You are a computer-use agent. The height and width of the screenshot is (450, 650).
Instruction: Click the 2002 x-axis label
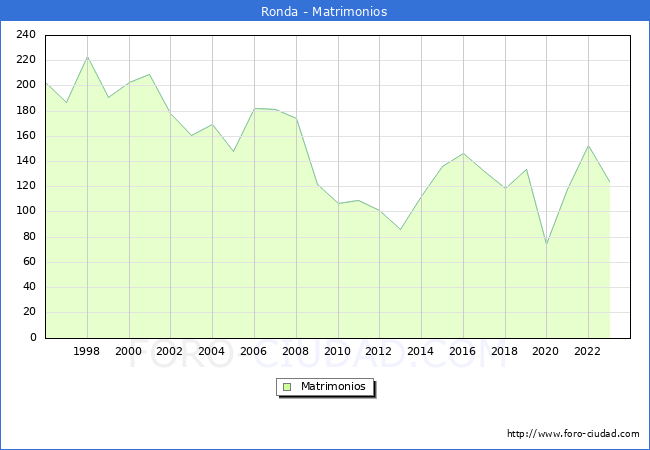(x=170, y=351)
